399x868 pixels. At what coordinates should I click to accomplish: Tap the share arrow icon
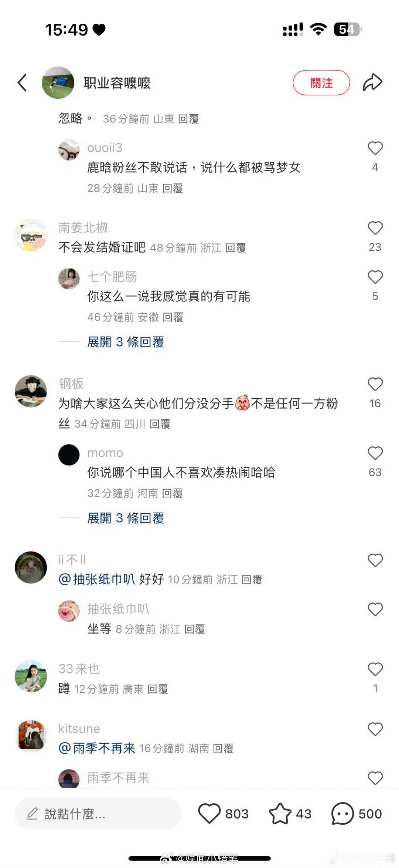point(372,82)
